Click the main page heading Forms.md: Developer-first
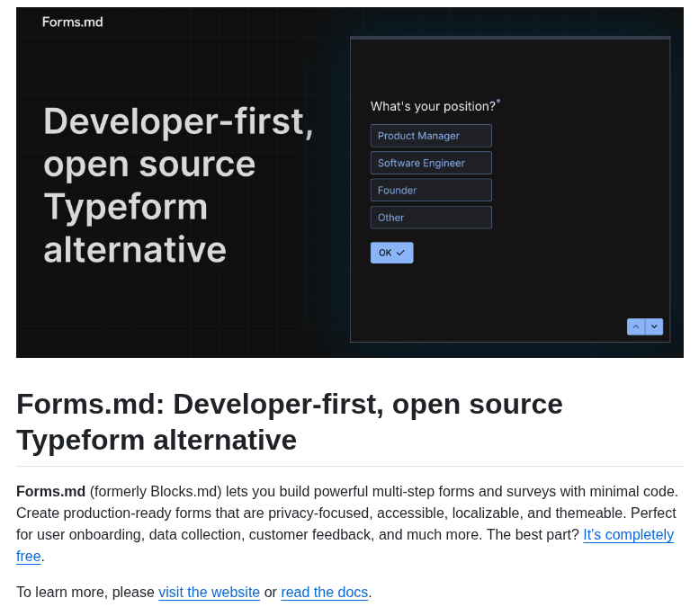Viewport: 699px width, 616px height. [290, 422]
